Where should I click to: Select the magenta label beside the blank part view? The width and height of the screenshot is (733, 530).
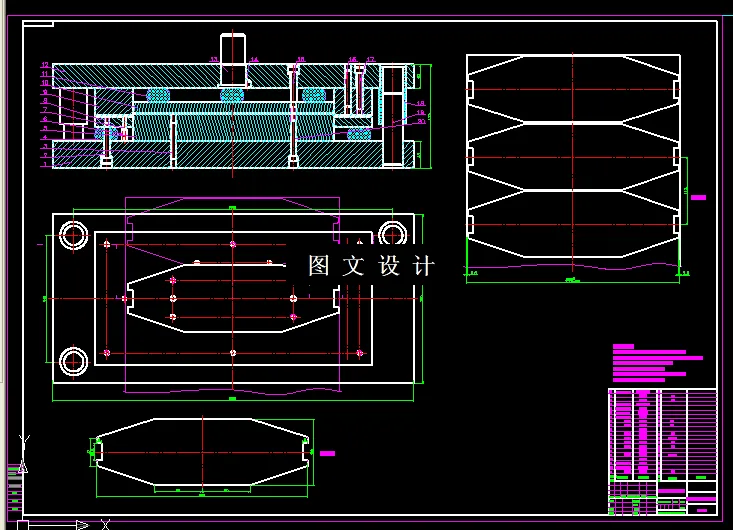(327, 453)
